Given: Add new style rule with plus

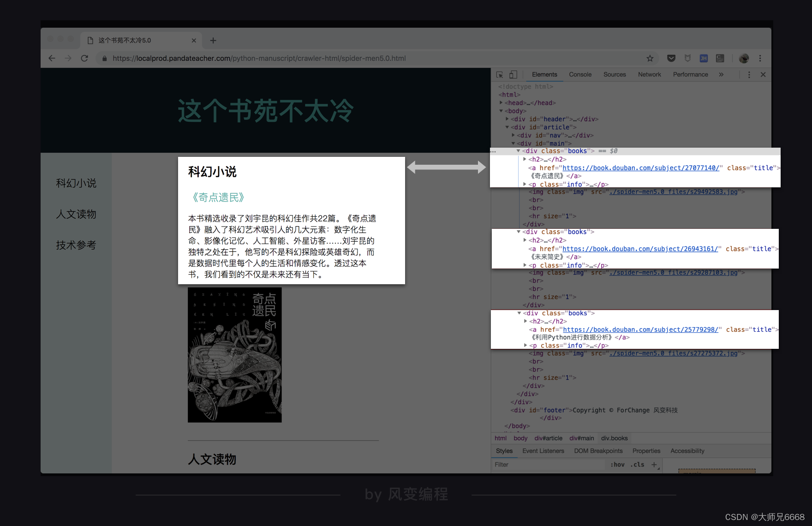Looking at the screenshot, I should point(654,465).
